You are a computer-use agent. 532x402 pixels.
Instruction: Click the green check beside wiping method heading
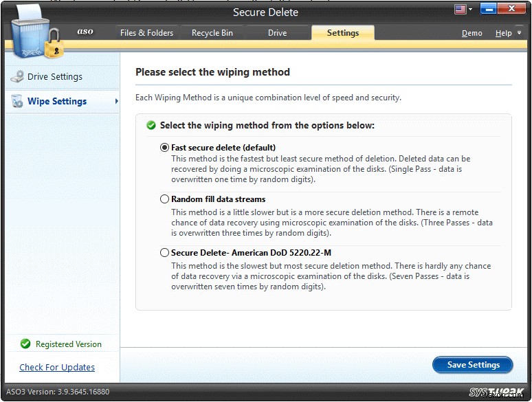pos(151,126)
